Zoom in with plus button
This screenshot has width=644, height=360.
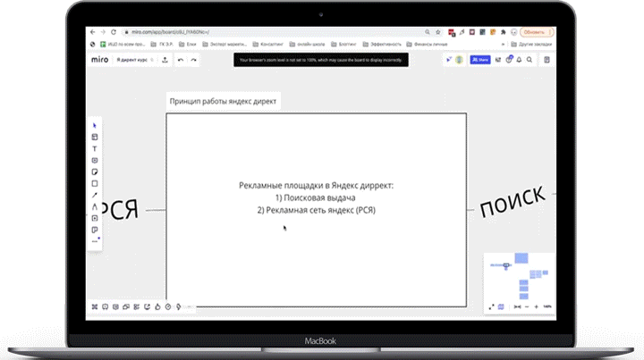click(536, 306)
